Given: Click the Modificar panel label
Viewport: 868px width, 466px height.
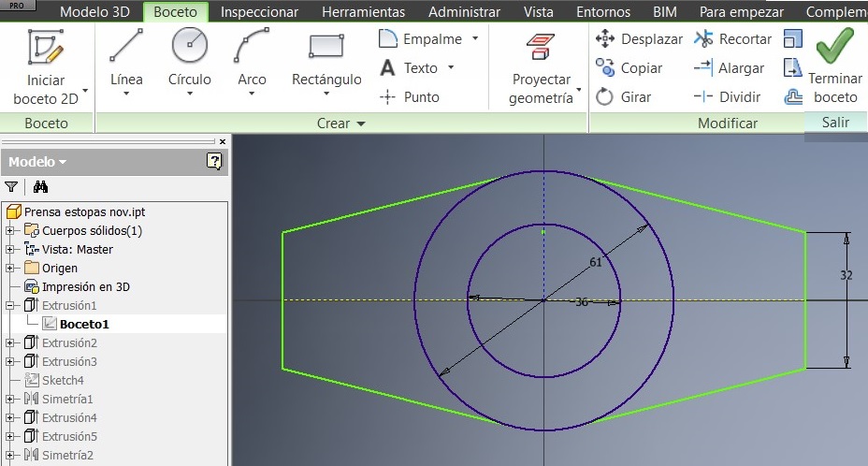Looking at the screenshot, I should pos(728,123).
